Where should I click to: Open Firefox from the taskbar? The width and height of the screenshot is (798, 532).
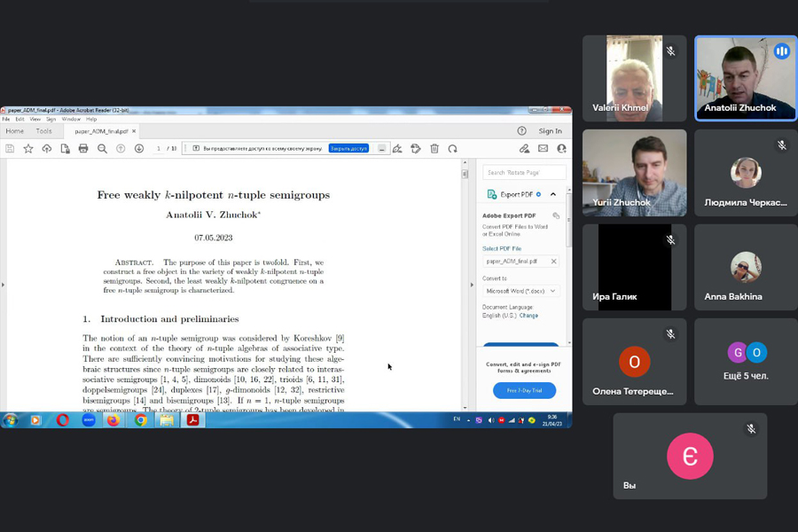pyautogui.click(x=113, y=420)
